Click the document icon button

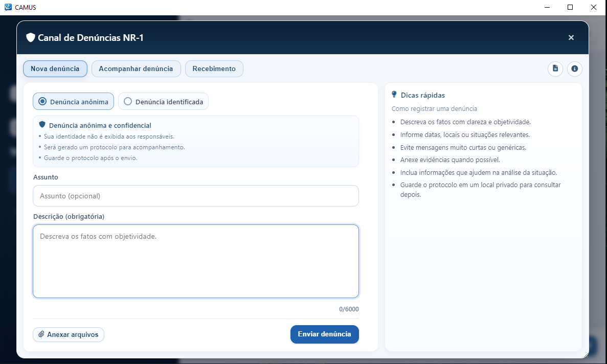pos(555,69)
